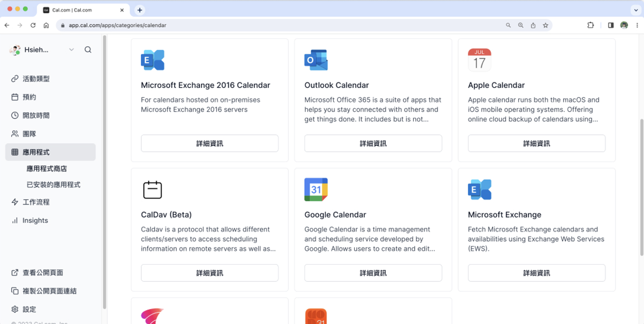Expand the Hsieh account dropdown chevron

[x=71, y=50]
